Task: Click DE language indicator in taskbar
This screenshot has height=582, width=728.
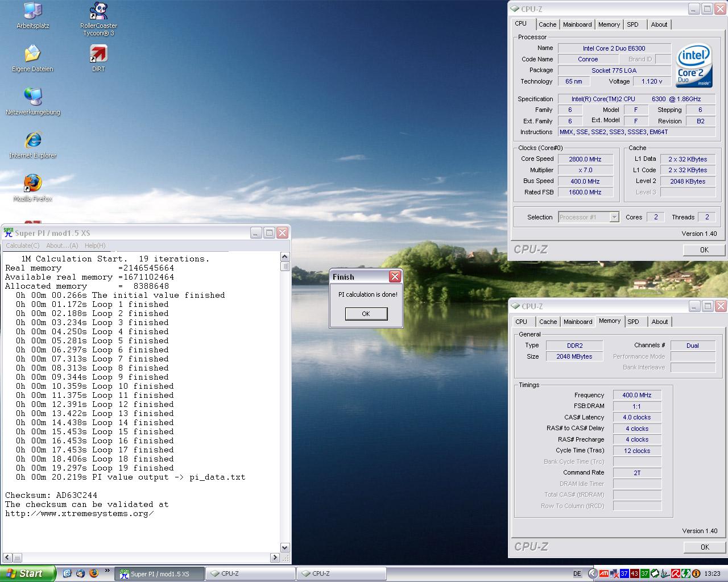Action: (577, 574)
